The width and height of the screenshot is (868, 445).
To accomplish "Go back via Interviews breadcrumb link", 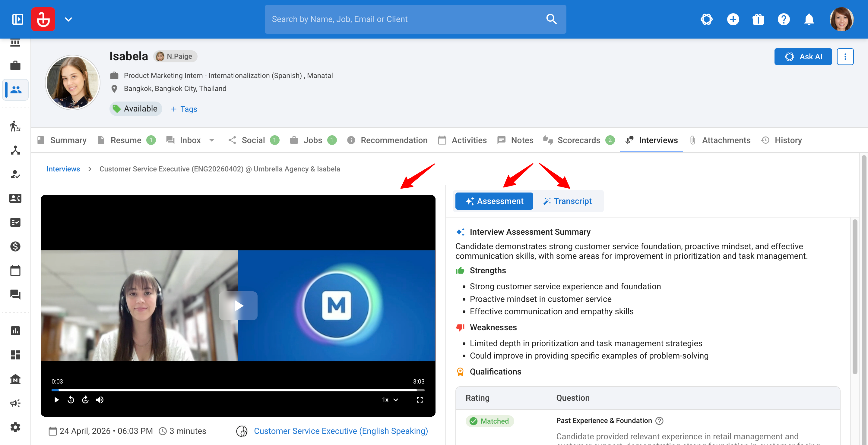I will point(63,169).
